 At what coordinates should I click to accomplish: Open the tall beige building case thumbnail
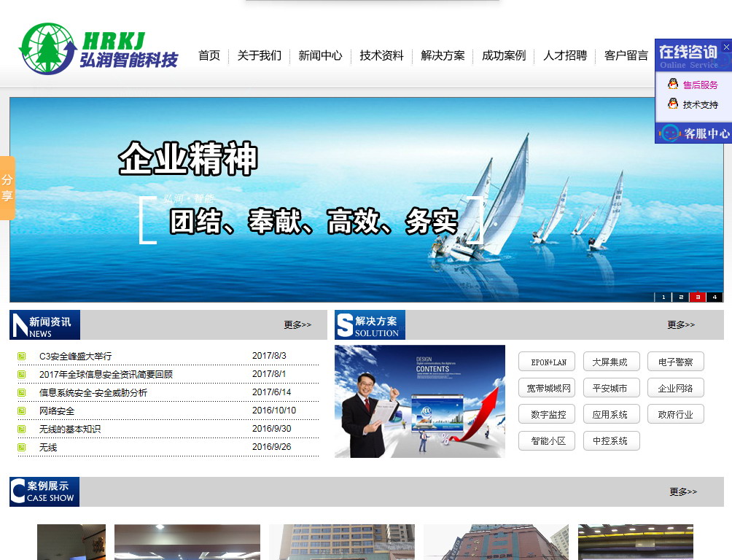pos(342,542)
